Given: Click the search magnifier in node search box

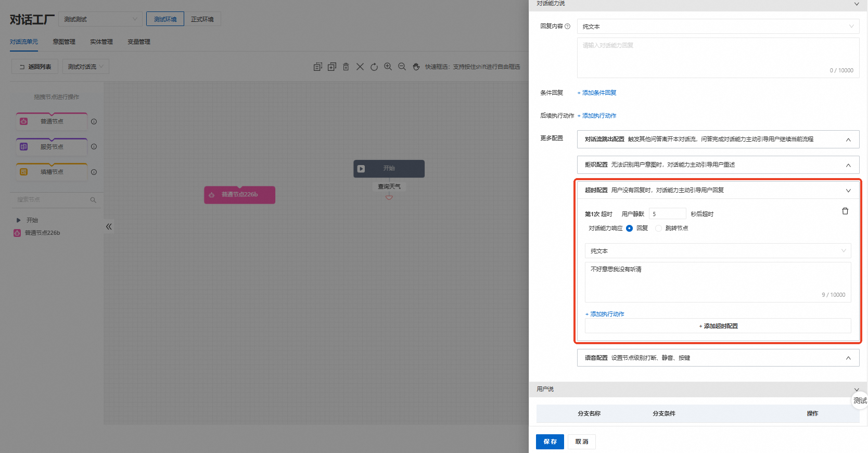Looking at the screenshot, I should pyautogui.click(x=93, y=200).
